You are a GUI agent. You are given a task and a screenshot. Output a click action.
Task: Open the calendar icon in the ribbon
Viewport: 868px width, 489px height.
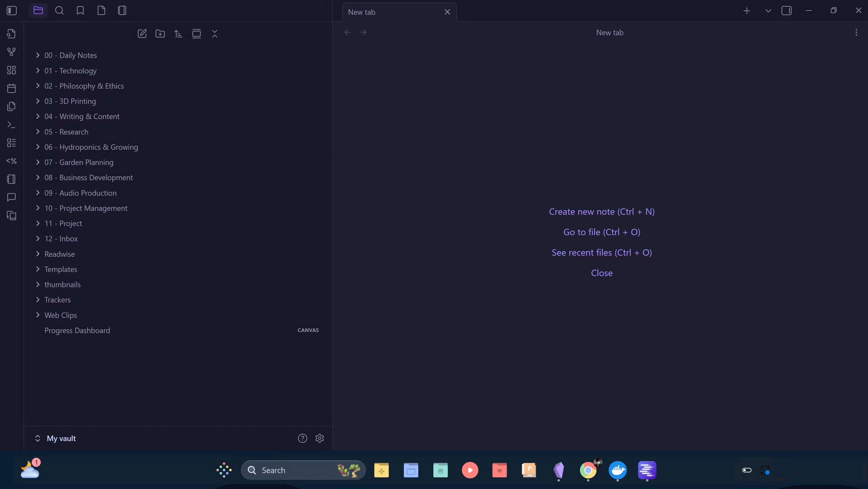pos(11,88)
